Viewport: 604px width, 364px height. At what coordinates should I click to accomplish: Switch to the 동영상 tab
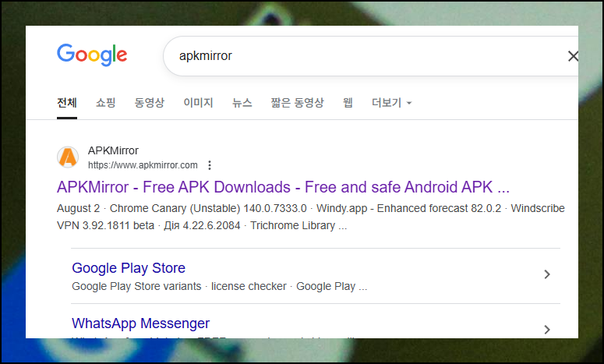150,103
